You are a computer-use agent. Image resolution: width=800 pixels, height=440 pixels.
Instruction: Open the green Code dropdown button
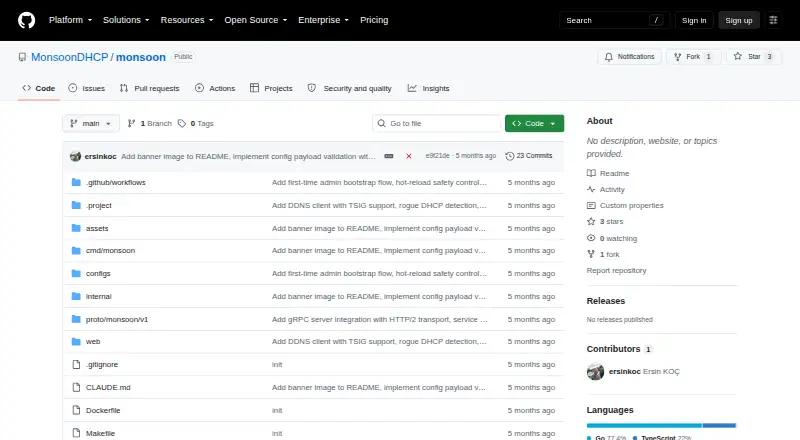tap(534, 124)
